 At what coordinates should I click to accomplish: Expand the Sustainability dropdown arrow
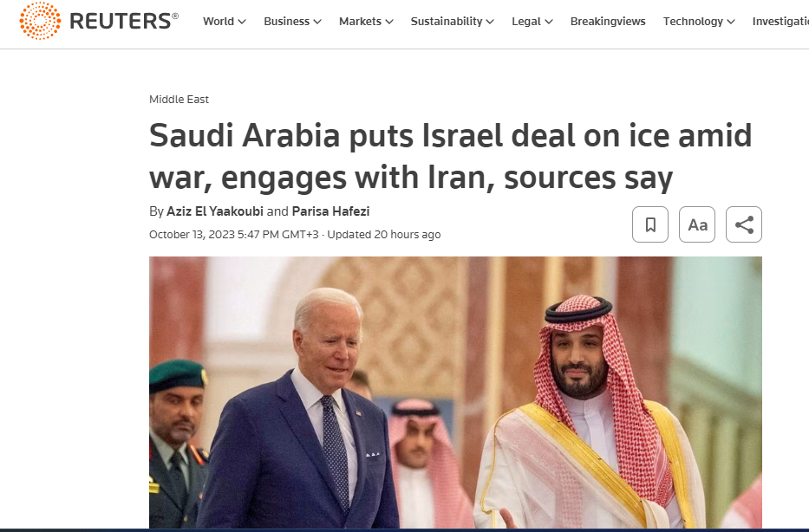coord(490,22)
